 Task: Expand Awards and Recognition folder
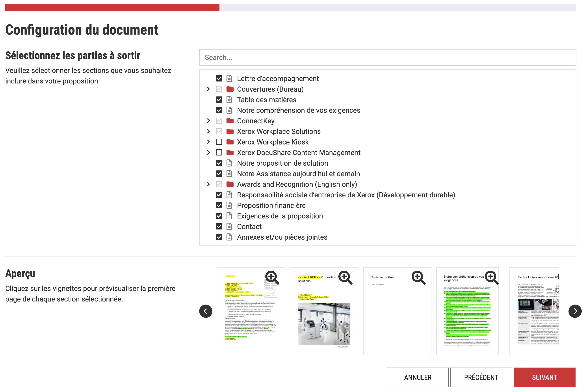(208, 184)
